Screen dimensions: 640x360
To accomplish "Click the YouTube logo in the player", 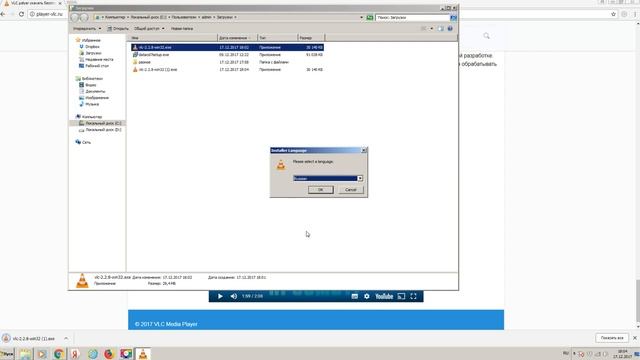I will [384, 296].
